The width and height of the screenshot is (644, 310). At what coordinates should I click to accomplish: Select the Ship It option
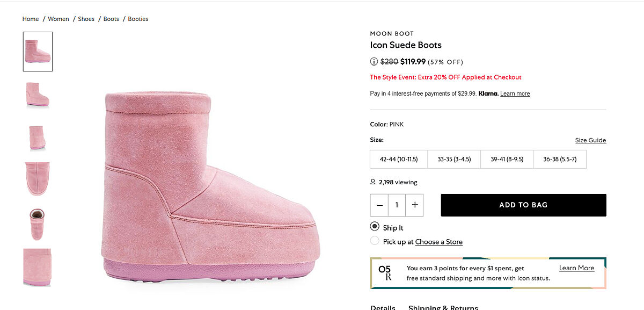click(375, 227)
